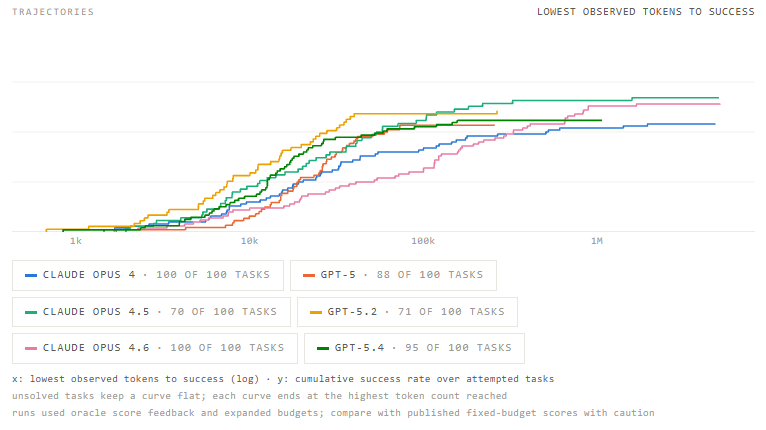Click the right end of the teal Opus 4.5 curve
Screen dimensions: 766x430
click(x=718, y=98)
